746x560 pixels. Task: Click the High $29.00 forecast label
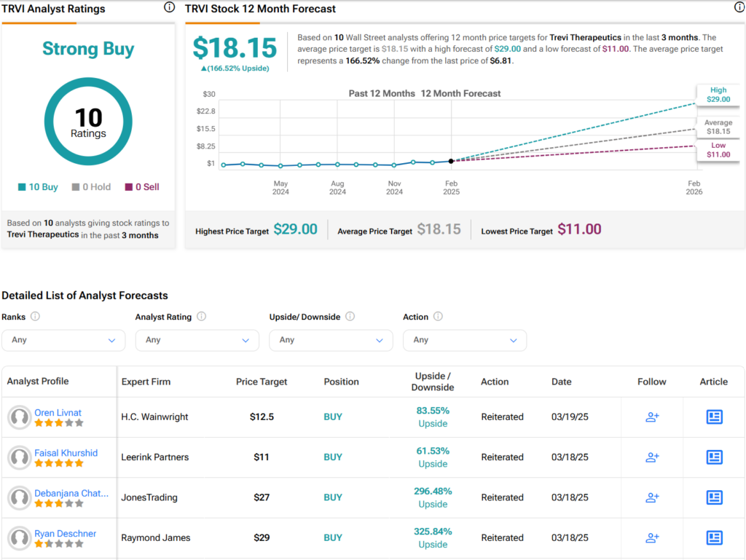pos(718,95)
